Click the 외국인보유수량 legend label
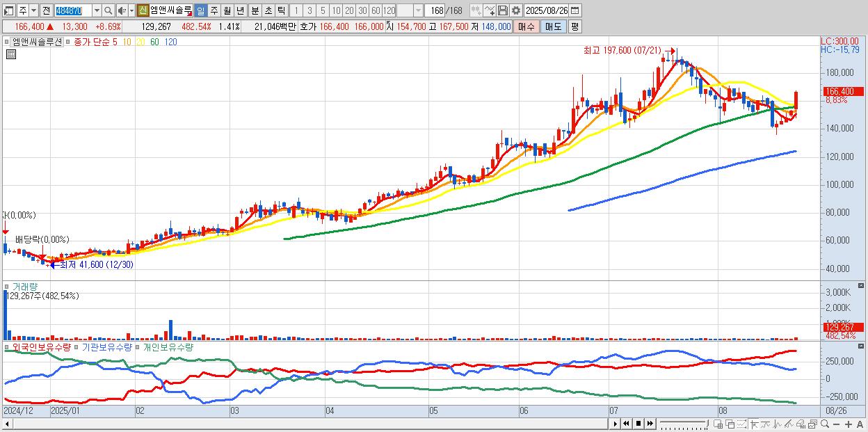Viewport: 868px width, 432px height. (x=41, y=346)
